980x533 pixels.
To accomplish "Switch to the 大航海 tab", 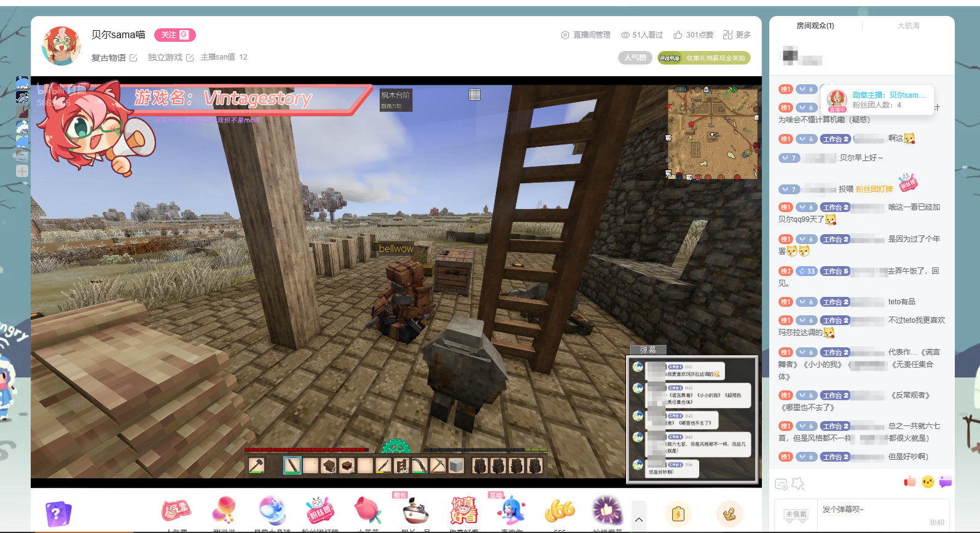I will point(908,26).
